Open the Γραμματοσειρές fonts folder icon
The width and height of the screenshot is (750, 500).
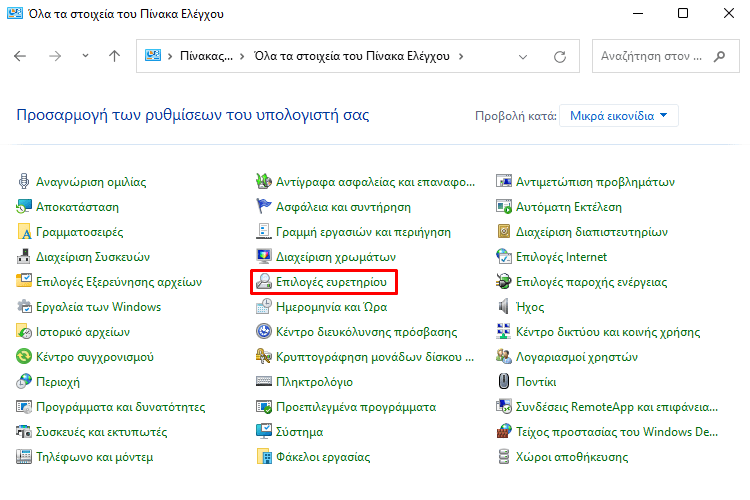click(x=24, y=232)
